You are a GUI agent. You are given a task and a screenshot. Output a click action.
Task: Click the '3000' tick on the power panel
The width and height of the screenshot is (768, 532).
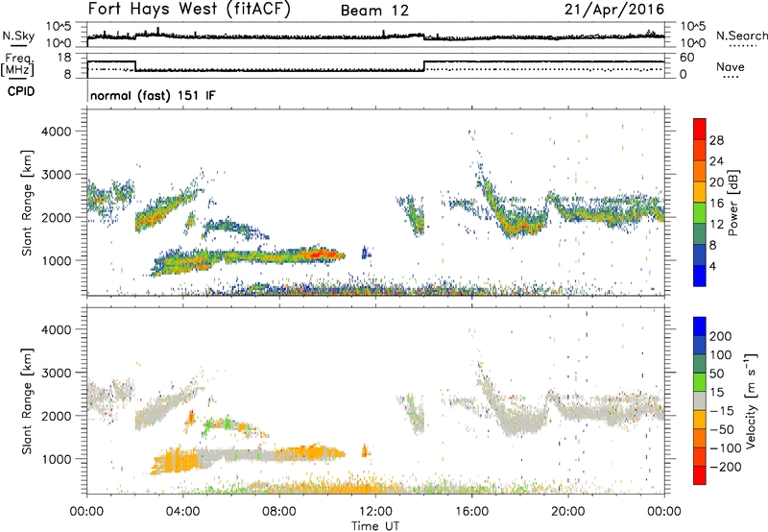click(x=57, y=175)
